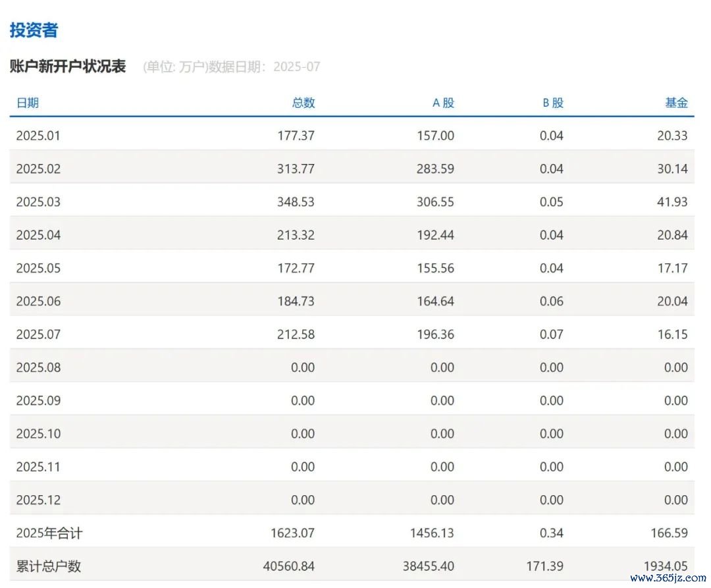This screenshot has width=711, height=588.
Task: Click the data date text 2025-07
Action: point(296,67)
